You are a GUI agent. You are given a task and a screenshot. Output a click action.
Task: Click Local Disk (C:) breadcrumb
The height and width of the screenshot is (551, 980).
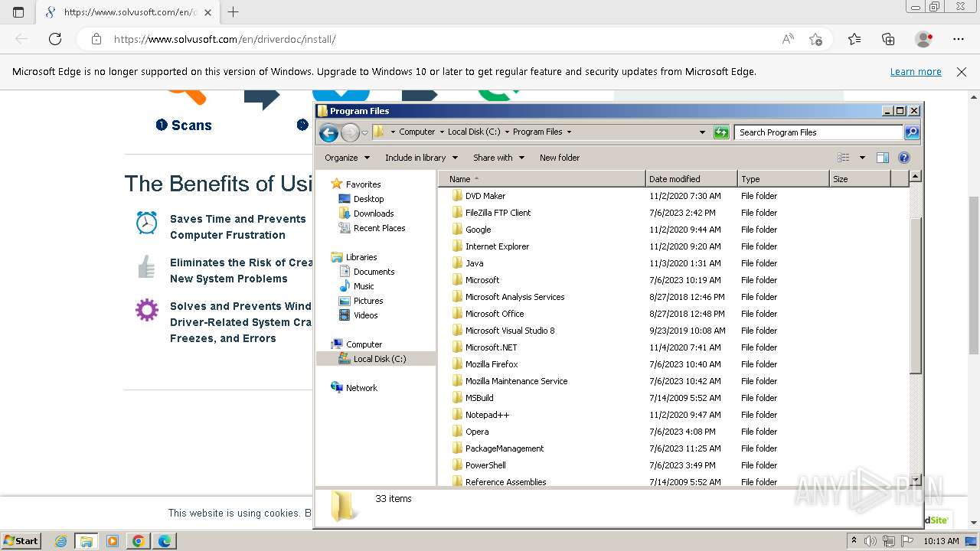[474, 132]
